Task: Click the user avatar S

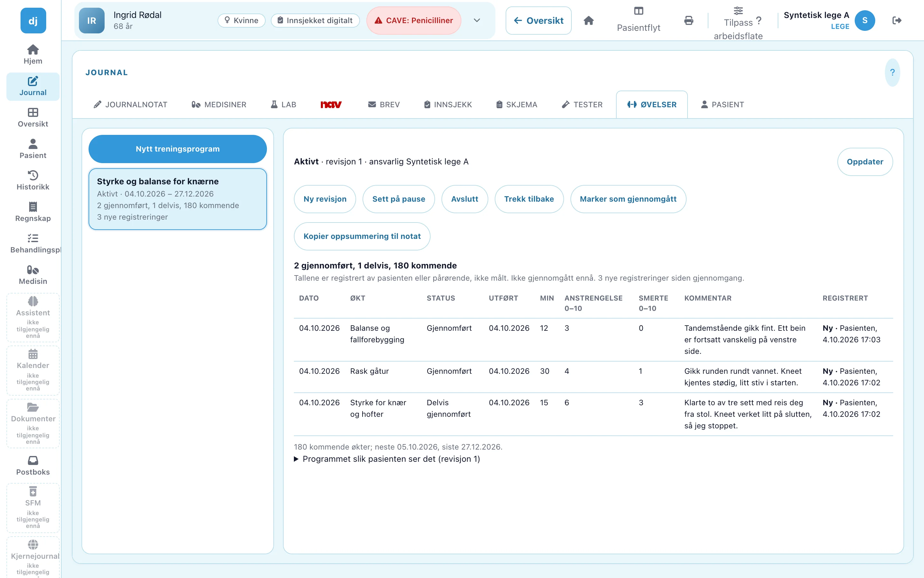Action: point(865,21)
